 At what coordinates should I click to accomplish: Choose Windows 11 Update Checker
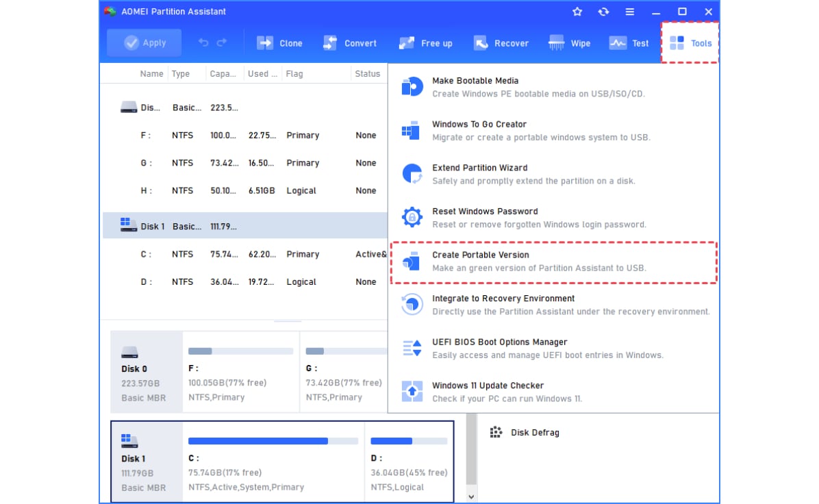[x=554, y=392]
